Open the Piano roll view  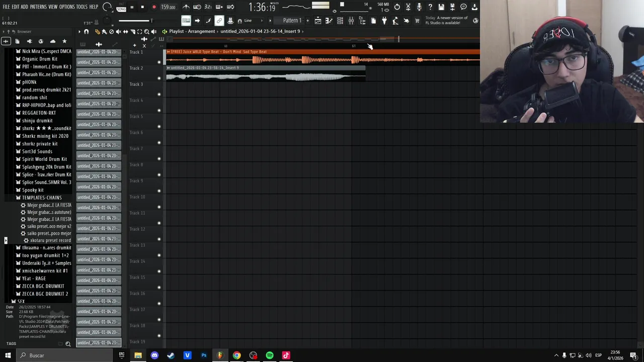329,21
